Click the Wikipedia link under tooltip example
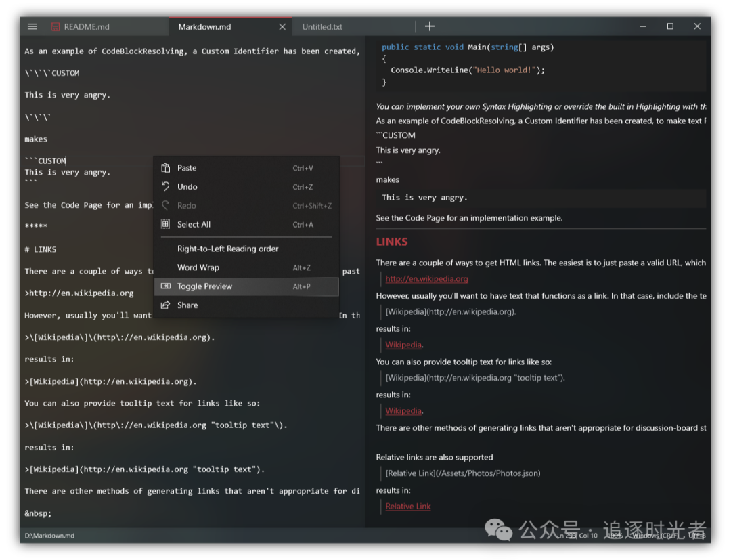This screenshot has height=560, width=731. click(x=403, y=411)
